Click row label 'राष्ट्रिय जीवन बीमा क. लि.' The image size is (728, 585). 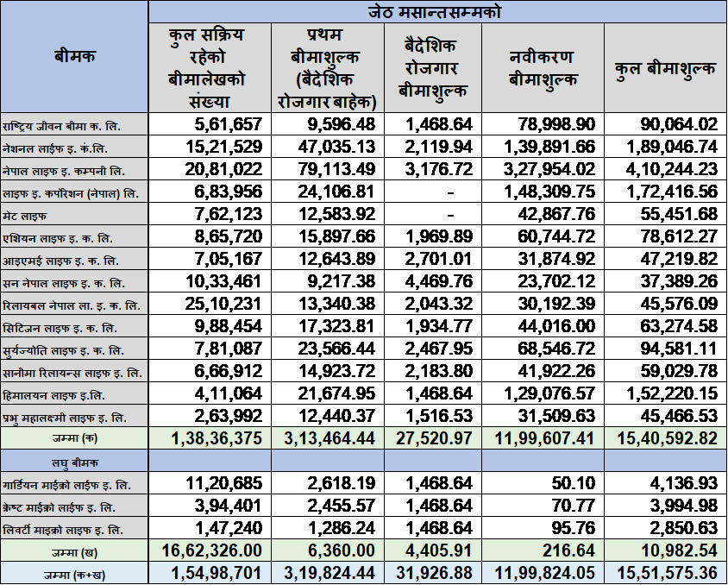click(61, 126)
